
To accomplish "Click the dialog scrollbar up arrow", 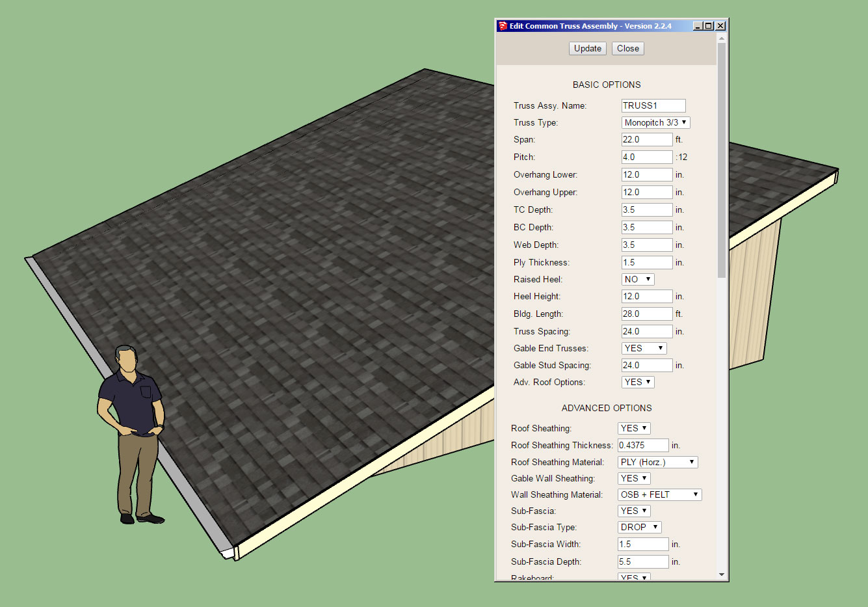I will point(722,38).
